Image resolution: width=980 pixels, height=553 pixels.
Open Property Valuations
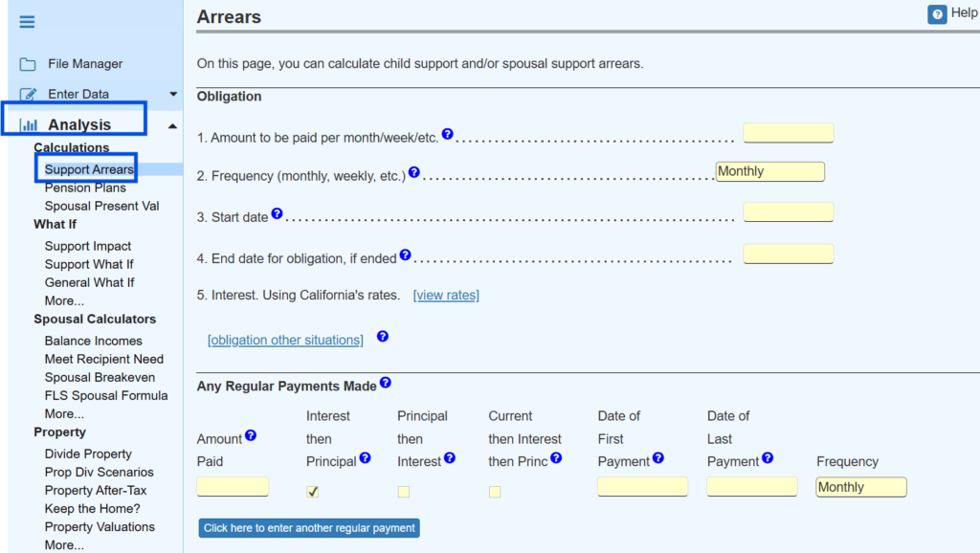(x=100, y=527)
